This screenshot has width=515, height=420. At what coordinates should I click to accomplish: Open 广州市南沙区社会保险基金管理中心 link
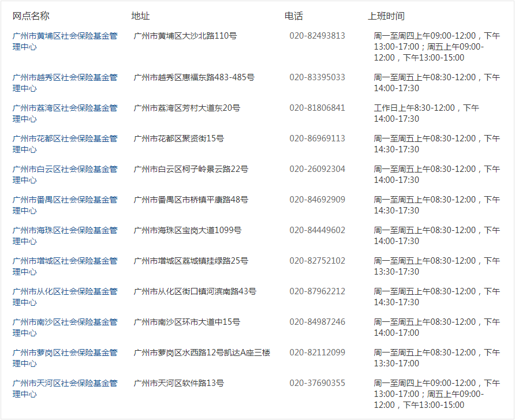[65, 322]
